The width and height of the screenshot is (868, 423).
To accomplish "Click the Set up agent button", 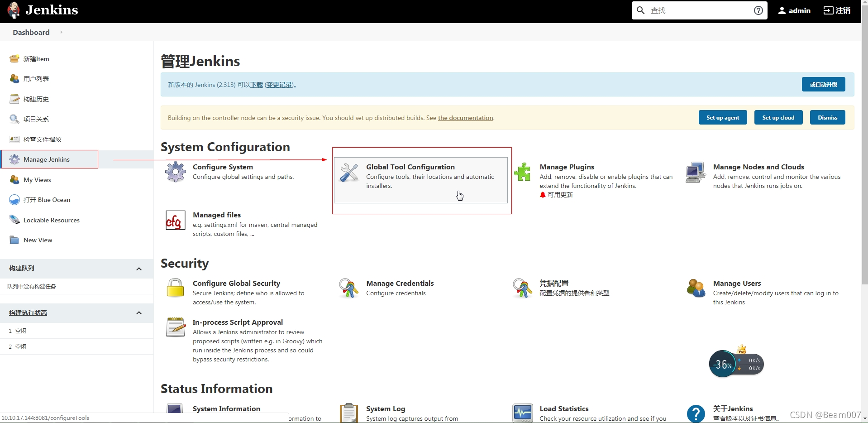I will [x=723, y=117].
